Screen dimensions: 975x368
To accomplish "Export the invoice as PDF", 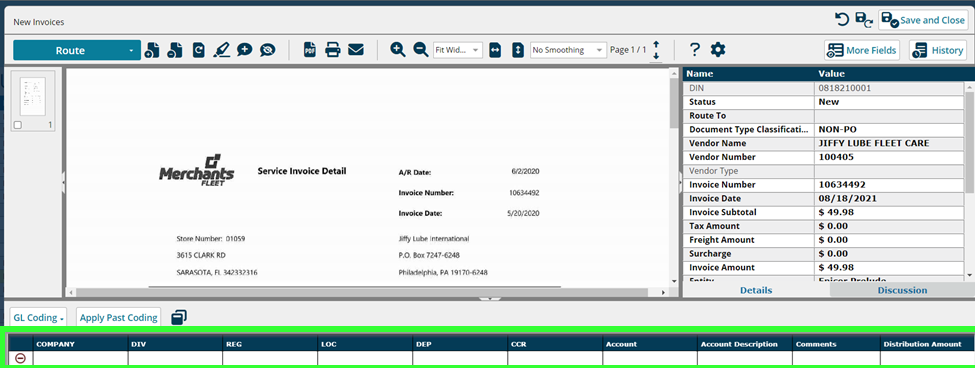I will click(x=310, y=50).
